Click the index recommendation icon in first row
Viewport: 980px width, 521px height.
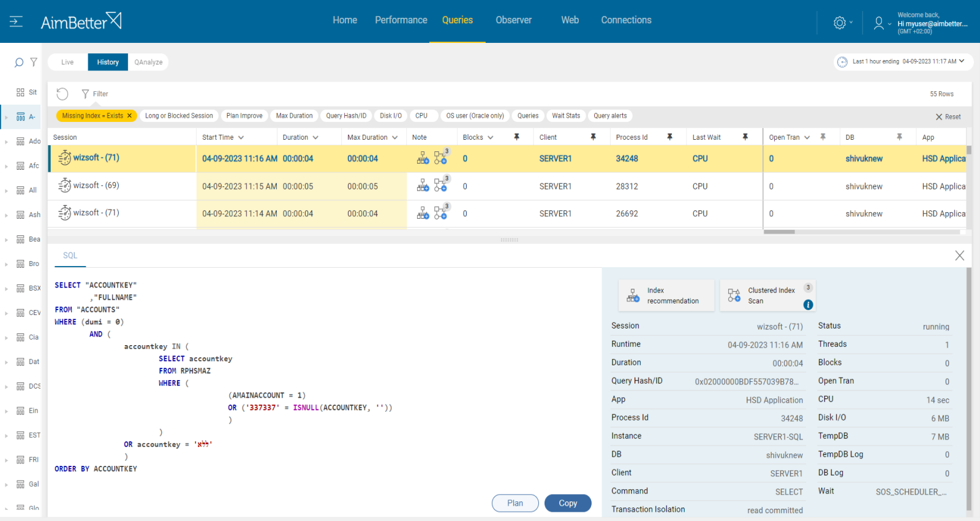point(423,159)
